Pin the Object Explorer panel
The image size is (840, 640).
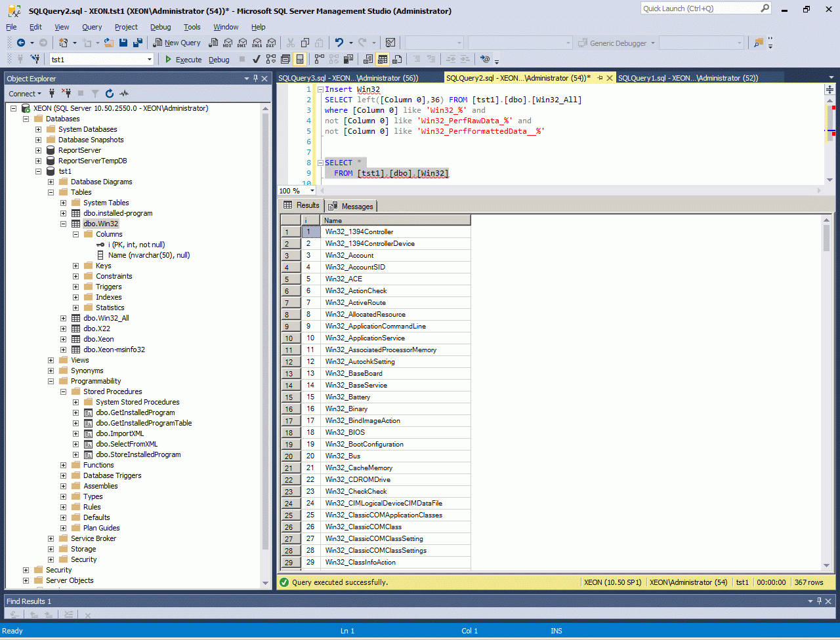(x=255, y=79)
